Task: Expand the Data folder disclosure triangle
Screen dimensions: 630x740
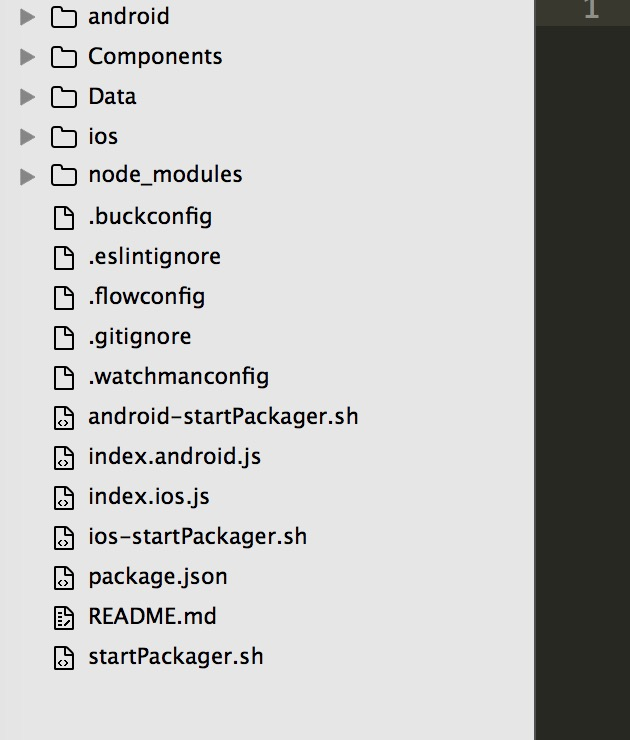Action: (27, 97)
